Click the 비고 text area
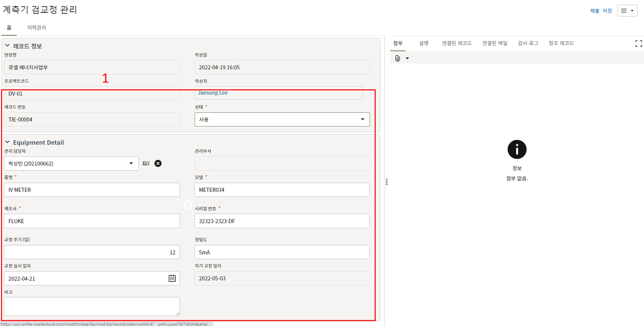 92,306
